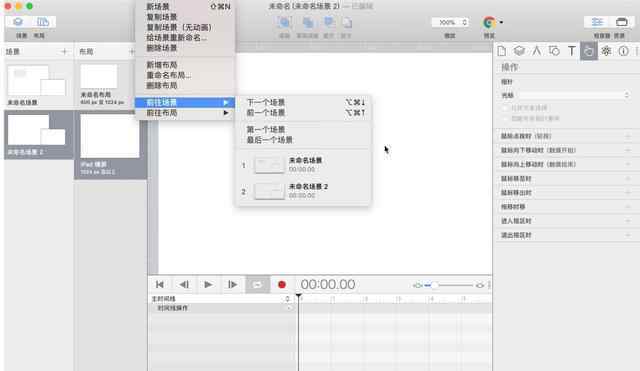The image size is (640, 371).
Task: Start recording with red record button
Action: click(x=282, y=284)
